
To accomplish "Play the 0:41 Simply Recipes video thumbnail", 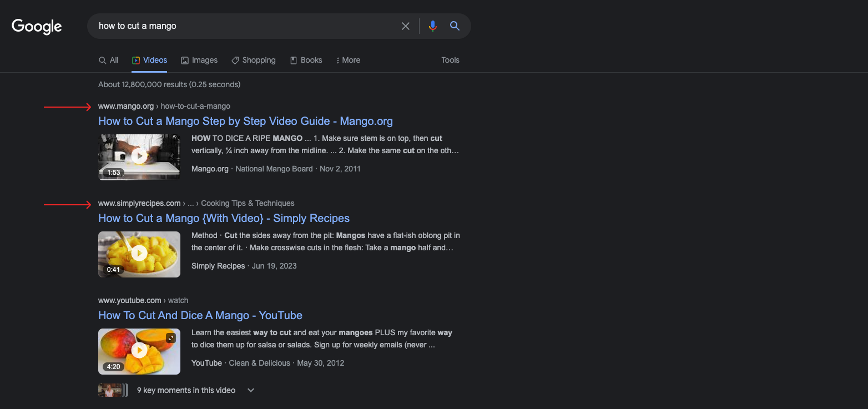I will point(139,254).
